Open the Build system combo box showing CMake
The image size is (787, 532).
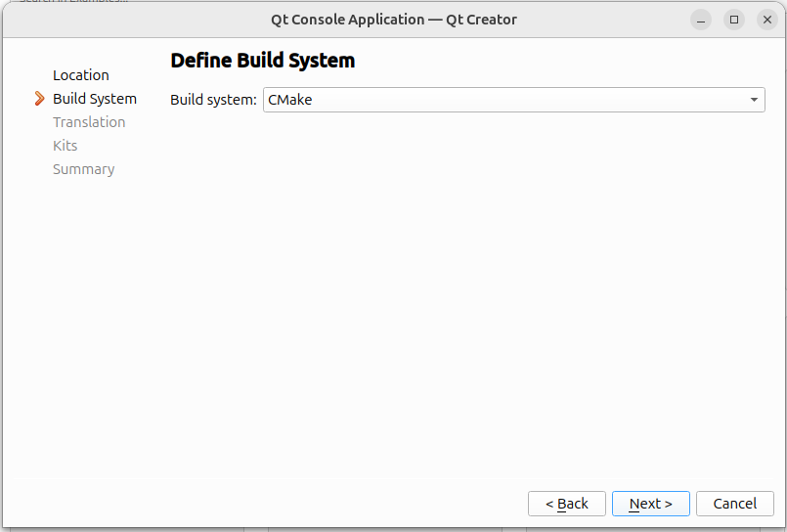[513, 100]
